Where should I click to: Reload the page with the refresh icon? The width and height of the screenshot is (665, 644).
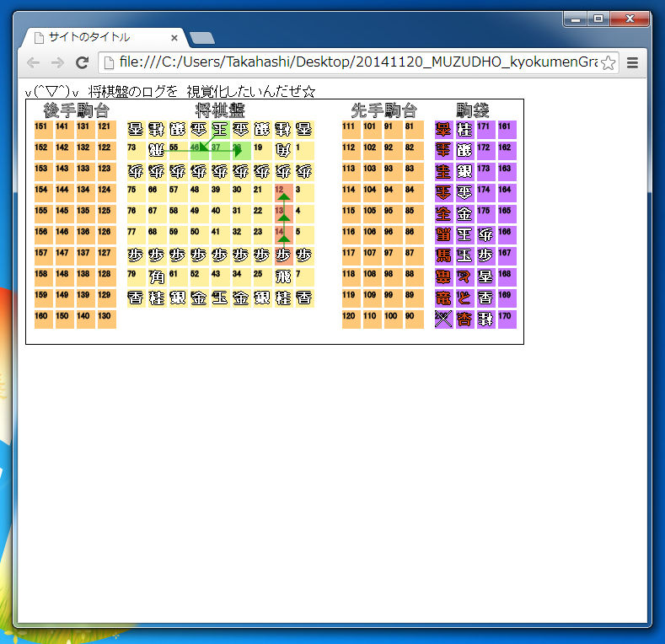tap(82, 62)
